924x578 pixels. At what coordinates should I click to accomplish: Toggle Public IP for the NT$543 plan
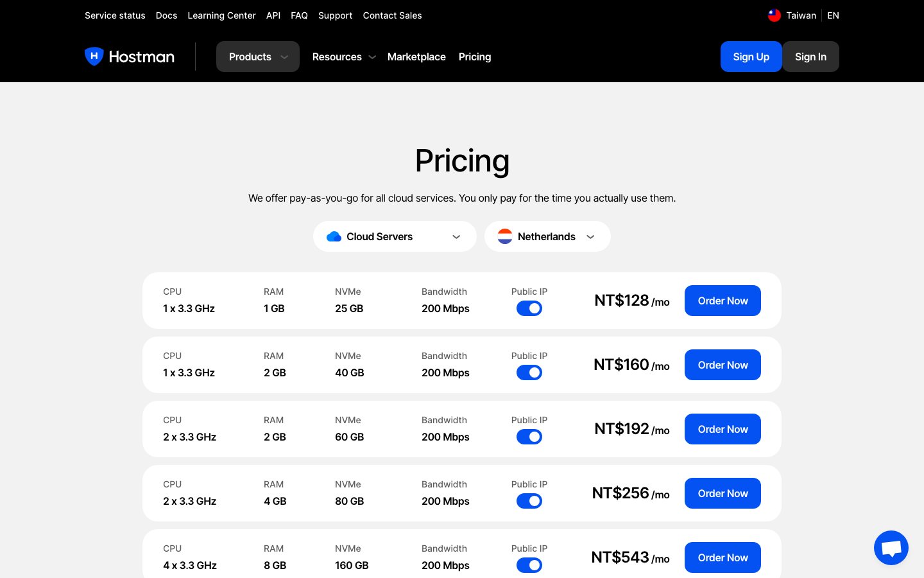(x=529, y=565)
